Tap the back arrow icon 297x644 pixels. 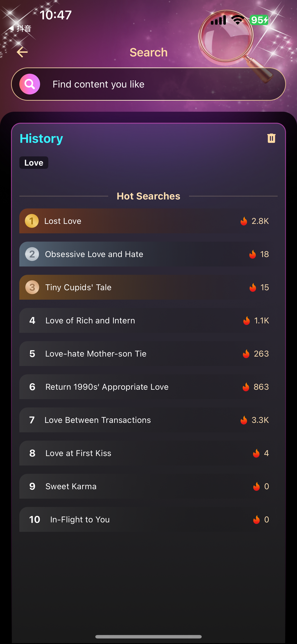22,52
